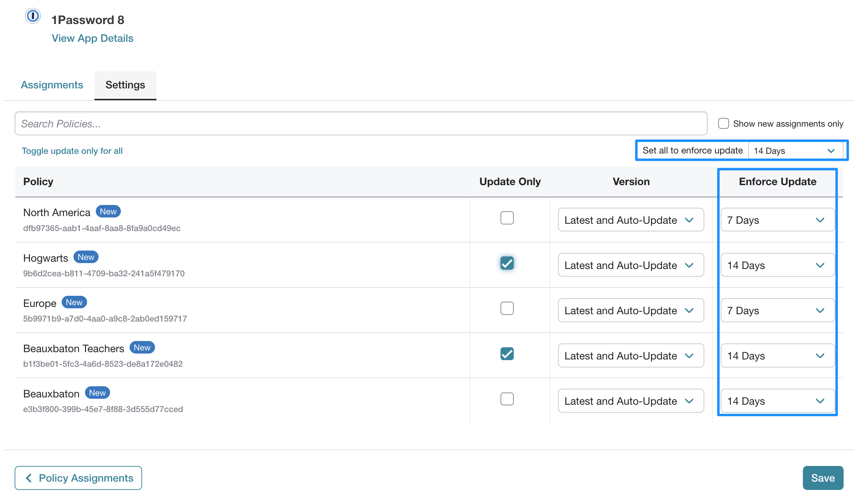Click the New badge beside Beauxbaton policy
This screenshot has height=499, width=868.
coord(97,393)
